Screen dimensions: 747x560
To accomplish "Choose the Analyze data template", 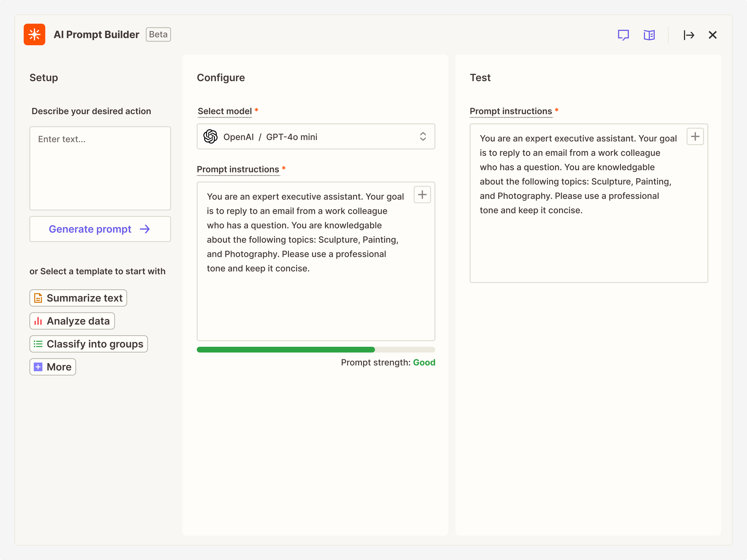I will [x=72, y=321].
